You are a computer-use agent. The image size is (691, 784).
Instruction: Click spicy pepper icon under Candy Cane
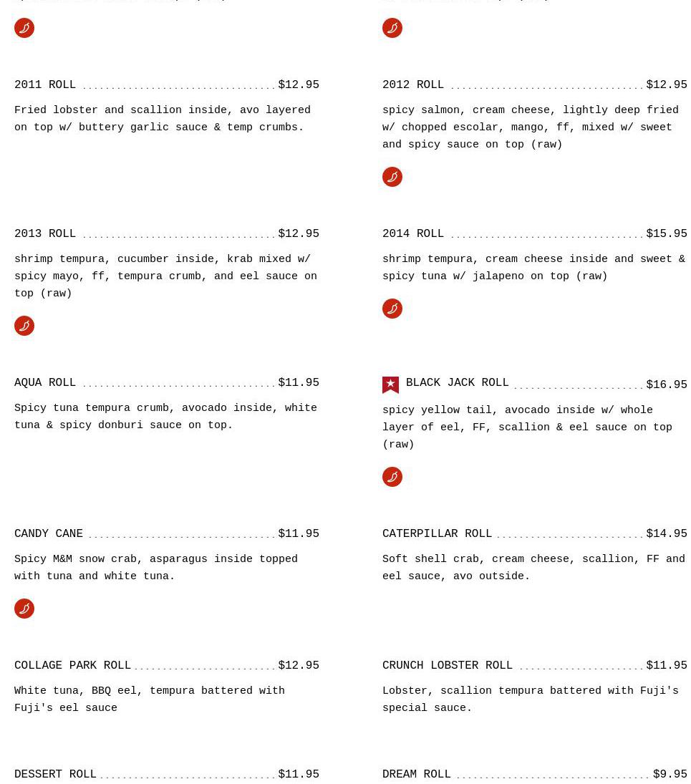point(24,609)
